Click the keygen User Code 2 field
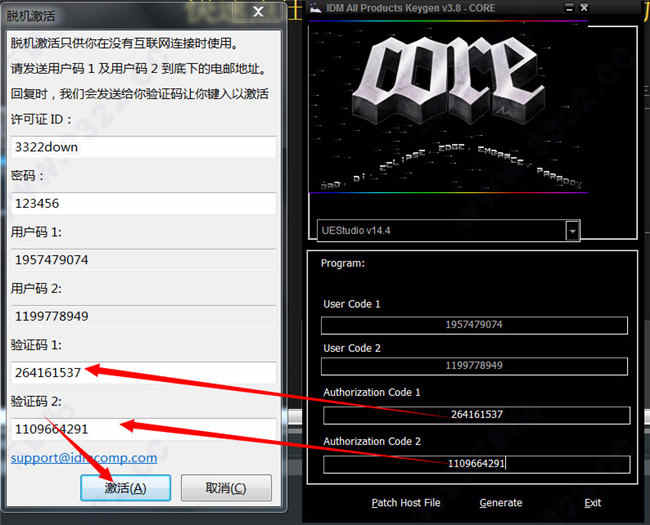 474,366
